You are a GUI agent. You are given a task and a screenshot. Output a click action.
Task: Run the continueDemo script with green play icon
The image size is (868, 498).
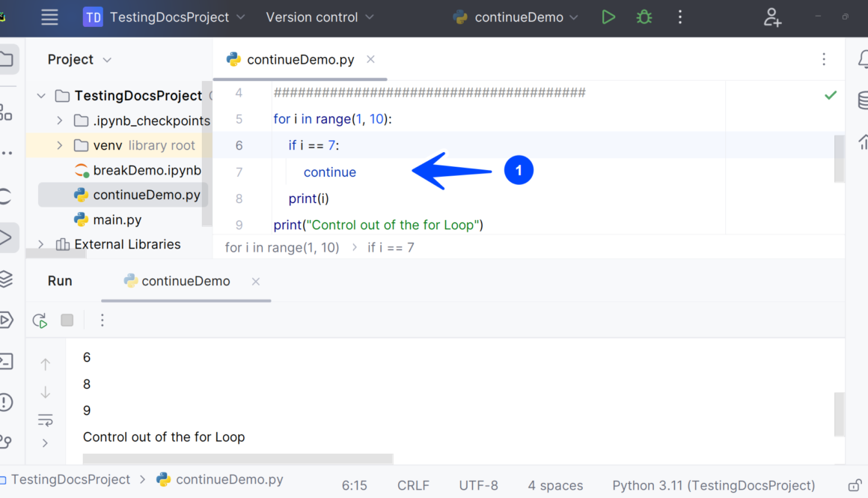[x=608, y=17]
